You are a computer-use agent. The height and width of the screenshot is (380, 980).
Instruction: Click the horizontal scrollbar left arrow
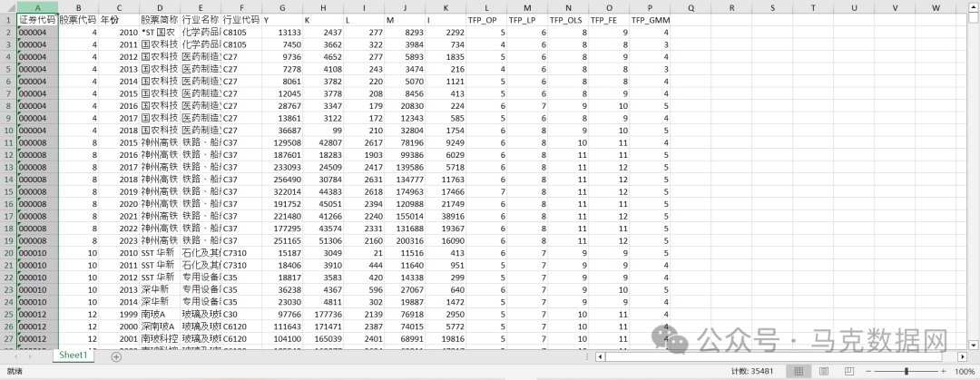pos(600,356)
